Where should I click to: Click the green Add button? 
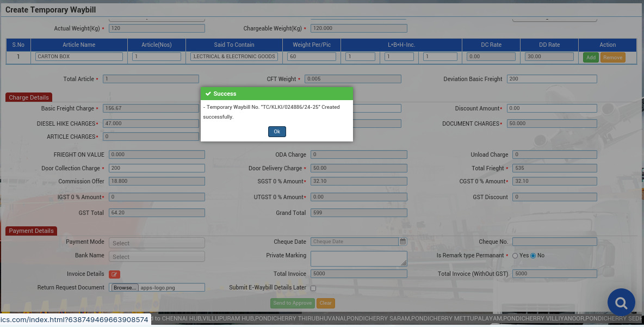tap(591, 58)
